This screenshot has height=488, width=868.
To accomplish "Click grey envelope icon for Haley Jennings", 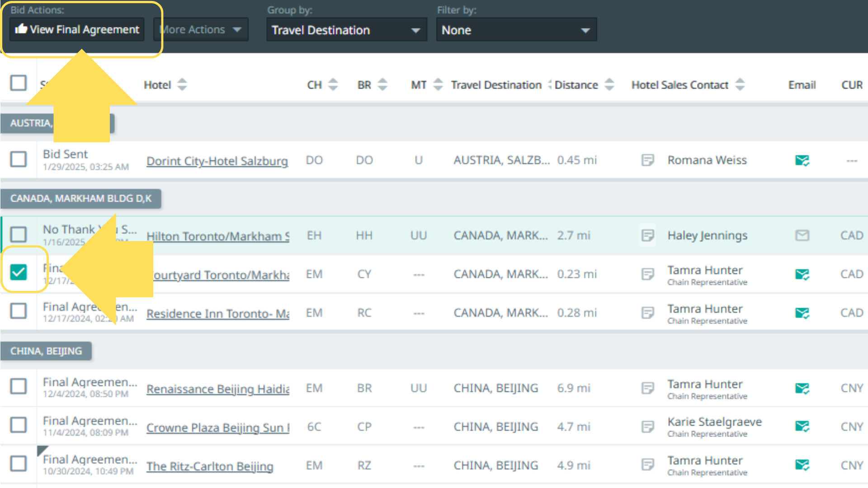I will click(802, 235).
